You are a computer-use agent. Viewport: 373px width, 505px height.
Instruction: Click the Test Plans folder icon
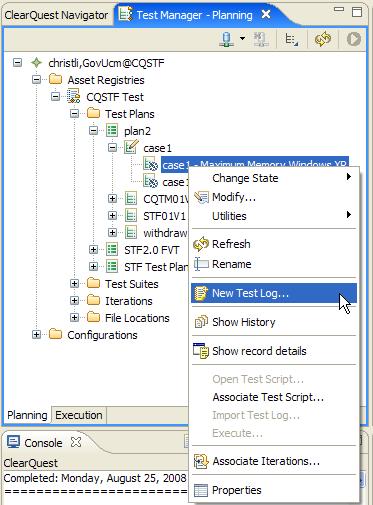click(93, 113)
